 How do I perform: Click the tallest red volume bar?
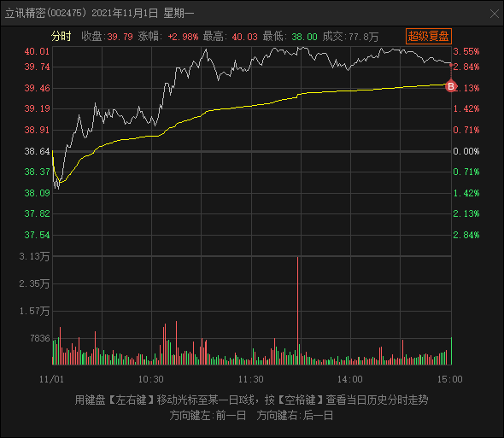pos(297,311)
